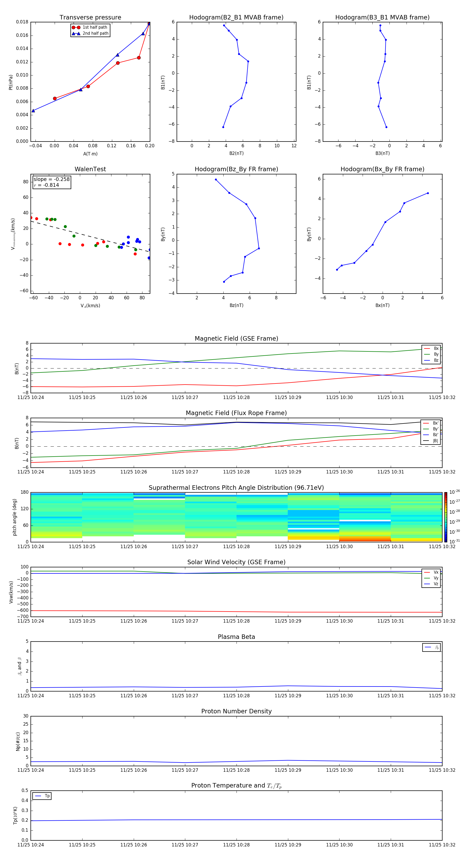
Task: Click the "Bx(nT)" x-axis label
Action: (382, 305)
